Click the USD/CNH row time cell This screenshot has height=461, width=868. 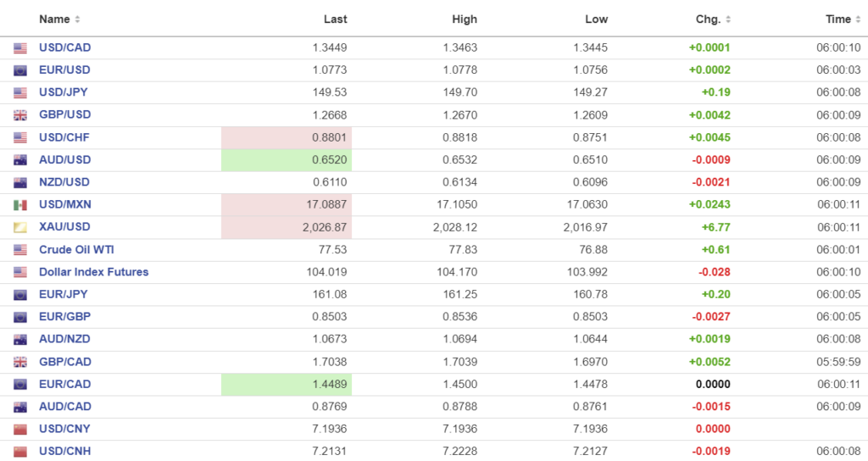tap(838, 451)
